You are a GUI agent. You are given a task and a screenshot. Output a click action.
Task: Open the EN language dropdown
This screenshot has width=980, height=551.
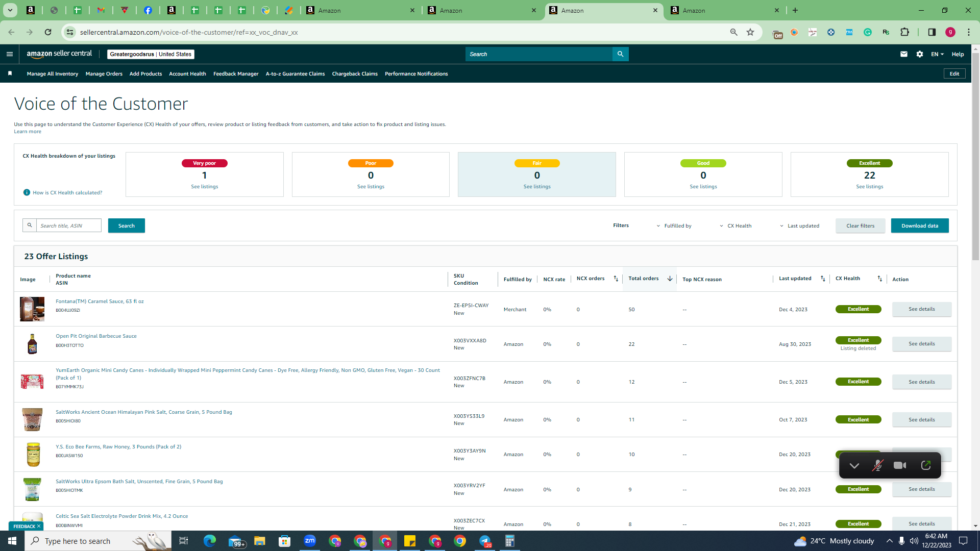pyautogui.click(x=937, y=54)
